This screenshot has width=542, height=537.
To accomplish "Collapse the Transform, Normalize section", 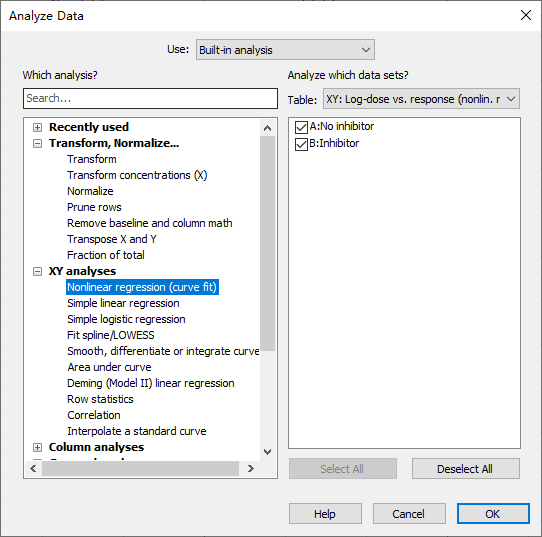I will coord(37,143).
